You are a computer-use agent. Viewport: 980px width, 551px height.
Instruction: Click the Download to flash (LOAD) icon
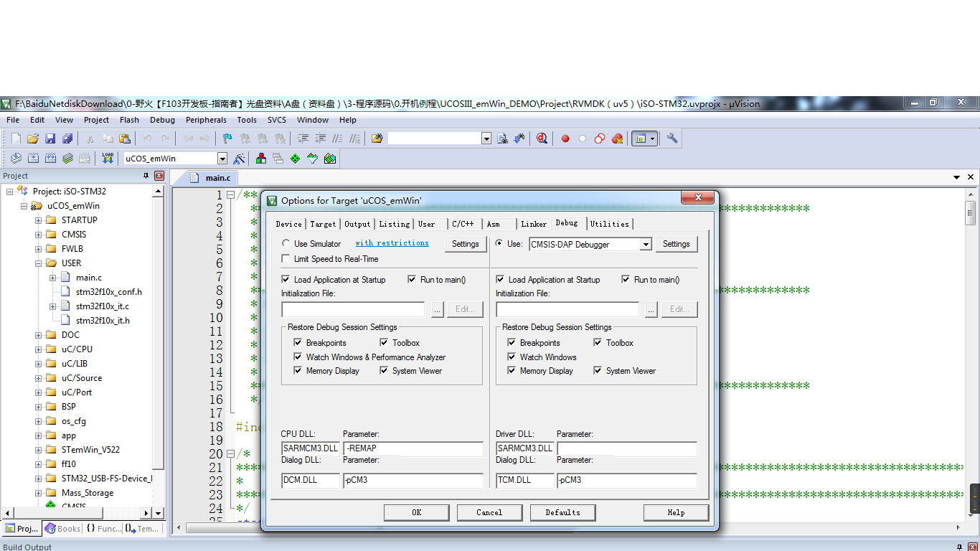tap(108, 159)
